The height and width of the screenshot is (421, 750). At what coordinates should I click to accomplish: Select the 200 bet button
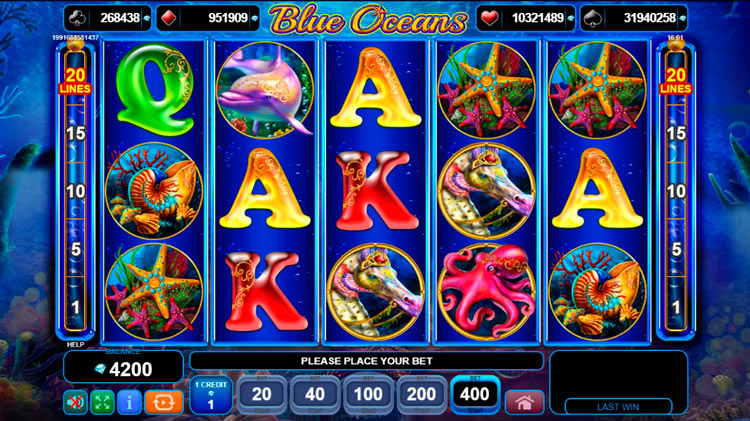(421, 395)
